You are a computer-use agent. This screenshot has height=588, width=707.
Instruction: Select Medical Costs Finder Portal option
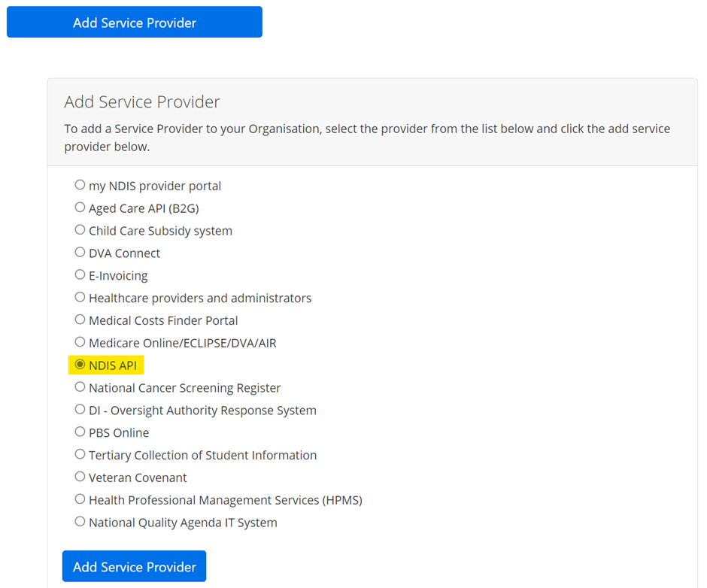tap(80, 320)
